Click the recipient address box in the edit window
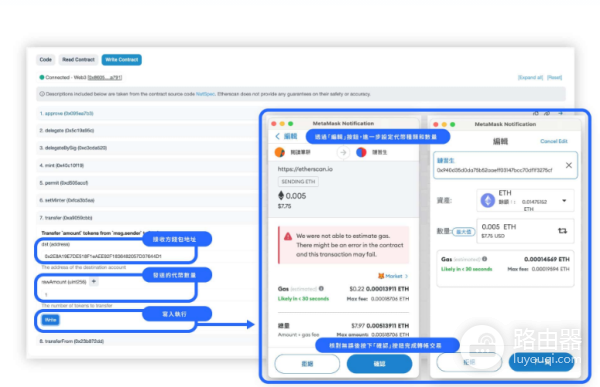The width and height of the screenshot is (600, 387). (505, 165)
